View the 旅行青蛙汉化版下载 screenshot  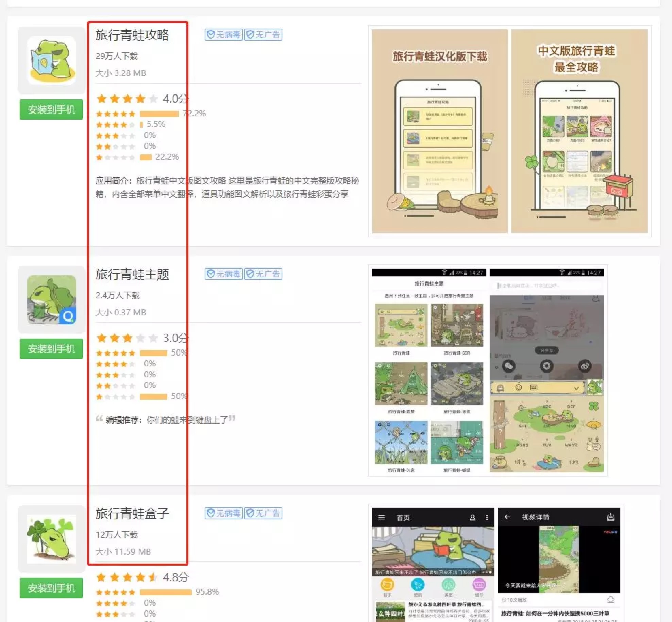coord(440,131)
